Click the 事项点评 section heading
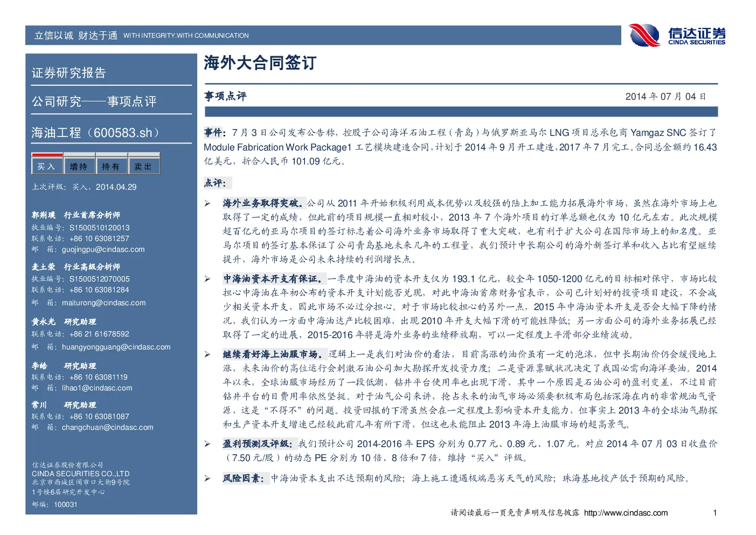 (x=225, y=97)
